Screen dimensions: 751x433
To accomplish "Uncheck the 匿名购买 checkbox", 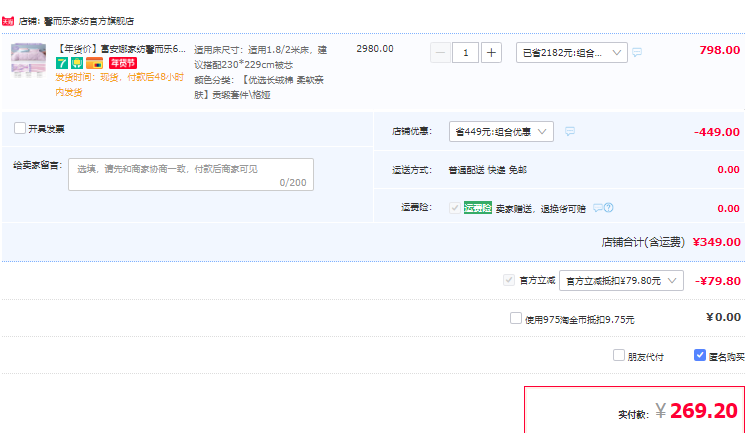I will click(700, 355).
